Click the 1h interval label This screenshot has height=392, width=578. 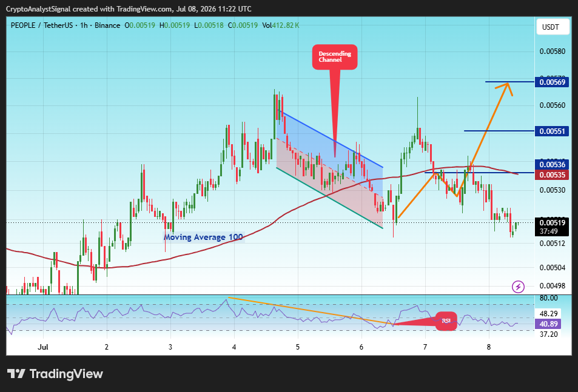pos(84,25)
